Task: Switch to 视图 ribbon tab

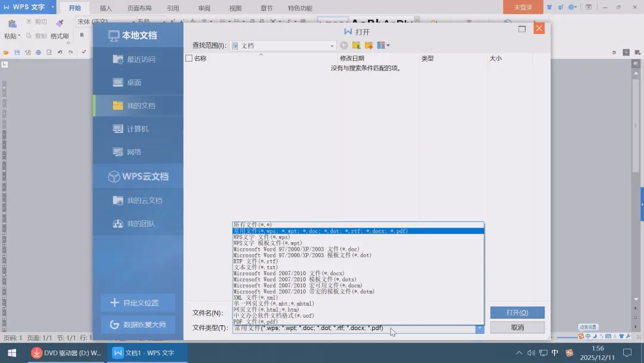Action: point(236,8)
